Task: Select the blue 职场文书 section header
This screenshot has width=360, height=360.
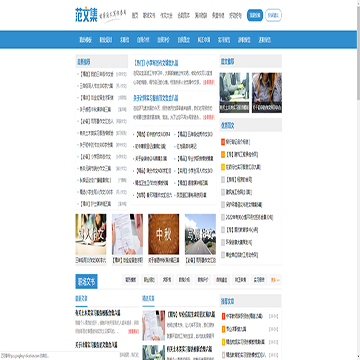Action: click(x=86, y=281)
